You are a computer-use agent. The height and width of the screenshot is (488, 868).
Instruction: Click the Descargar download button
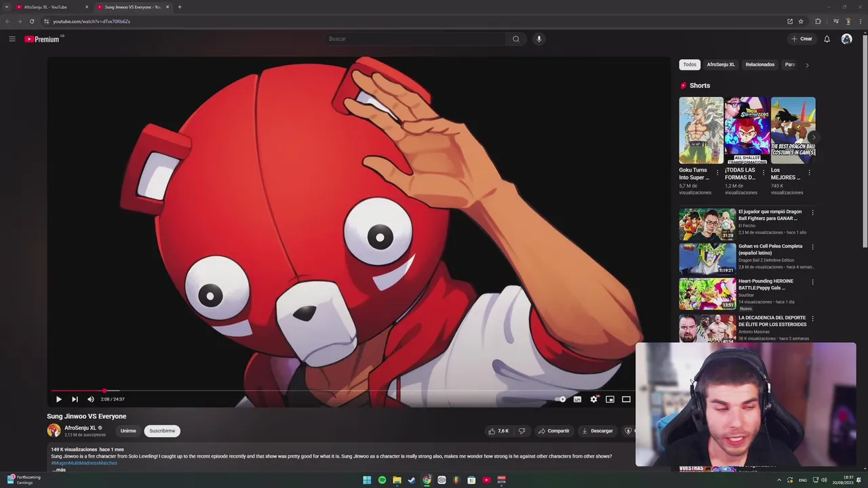click(x=597, y=431)
